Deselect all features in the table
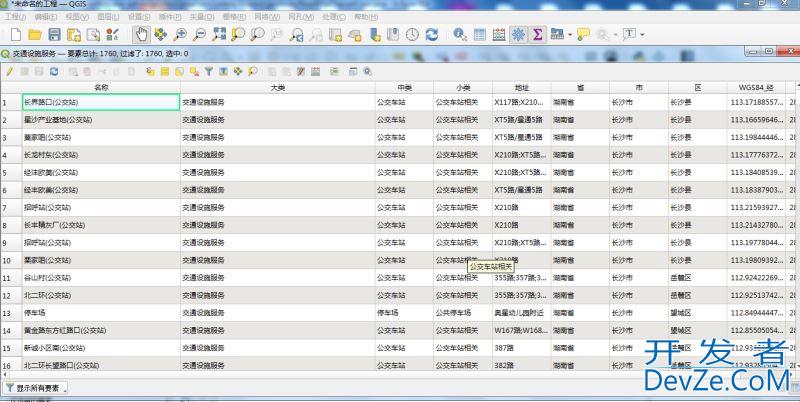 tap(194, 71)
